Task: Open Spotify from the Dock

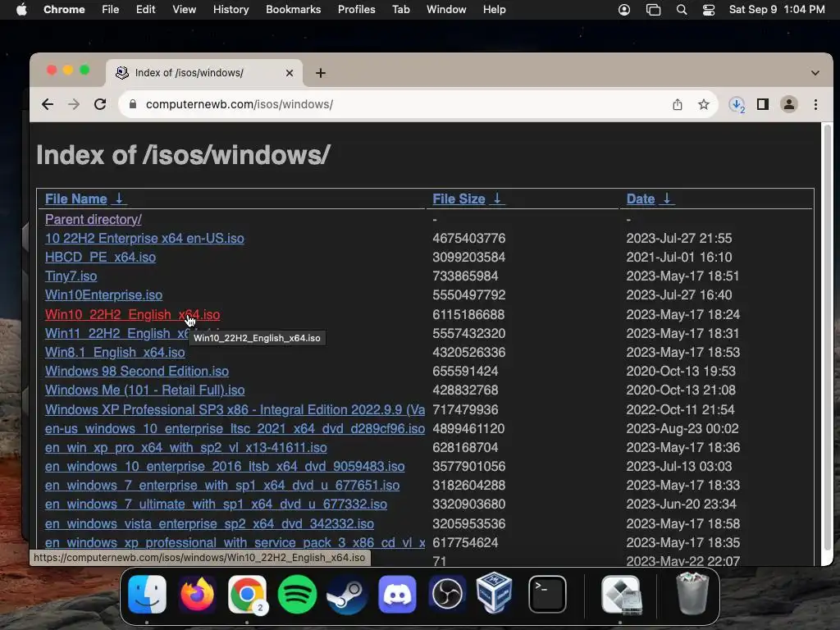Action: click(x=297, y=594)
